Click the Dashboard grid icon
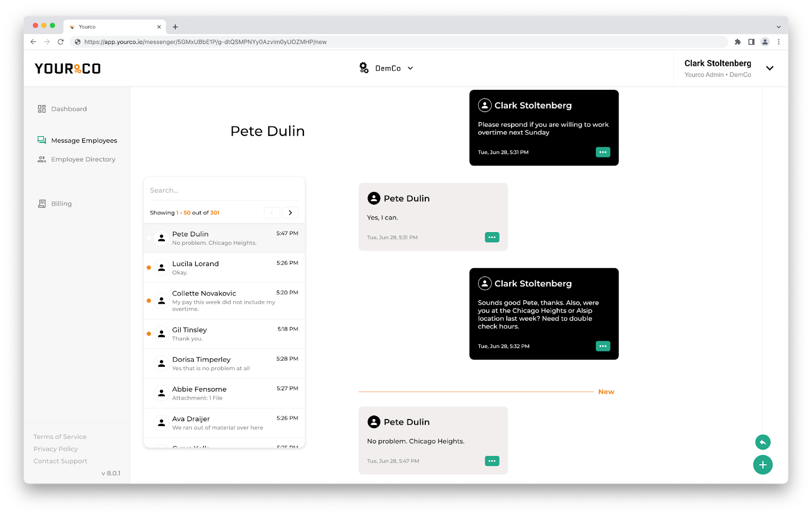This screenshot has width=812, height=515. tap(42, 109)
